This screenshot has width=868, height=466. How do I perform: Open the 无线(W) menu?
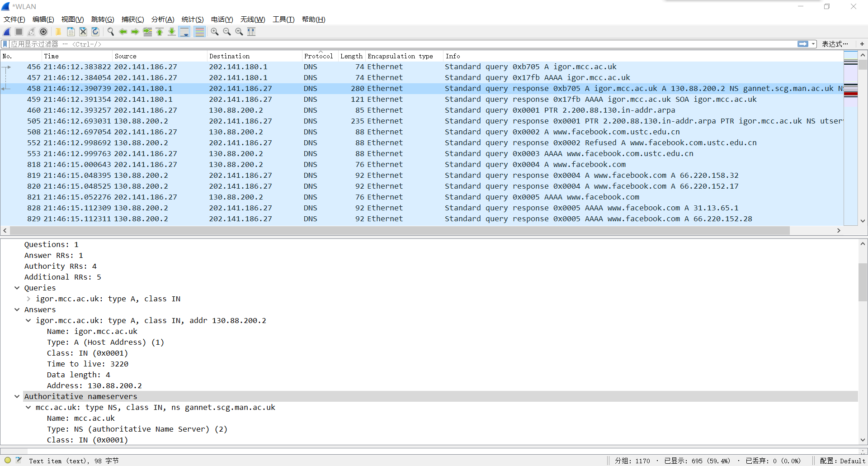tap(253, 19)
